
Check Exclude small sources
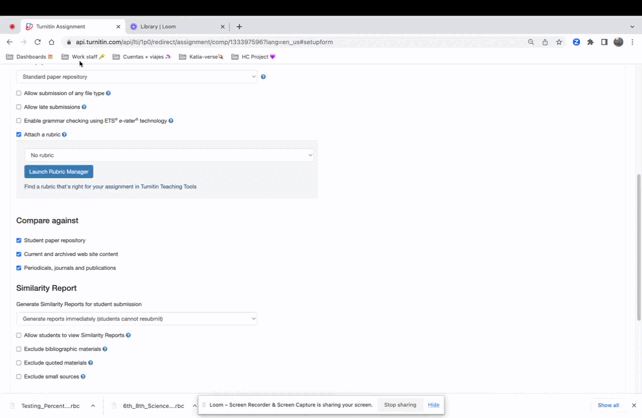tap(19, 377)
